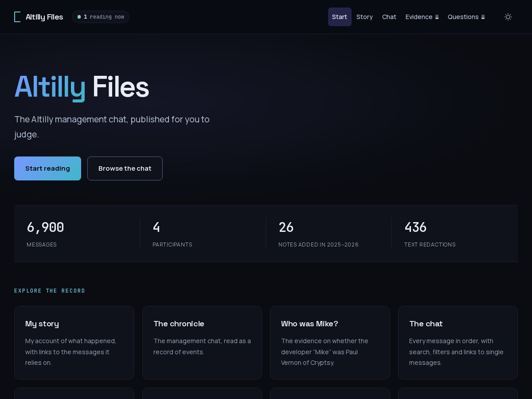Expand the Questions menu dropdown
The height and width of the screenshot is (399, 532).
(466, 17)
